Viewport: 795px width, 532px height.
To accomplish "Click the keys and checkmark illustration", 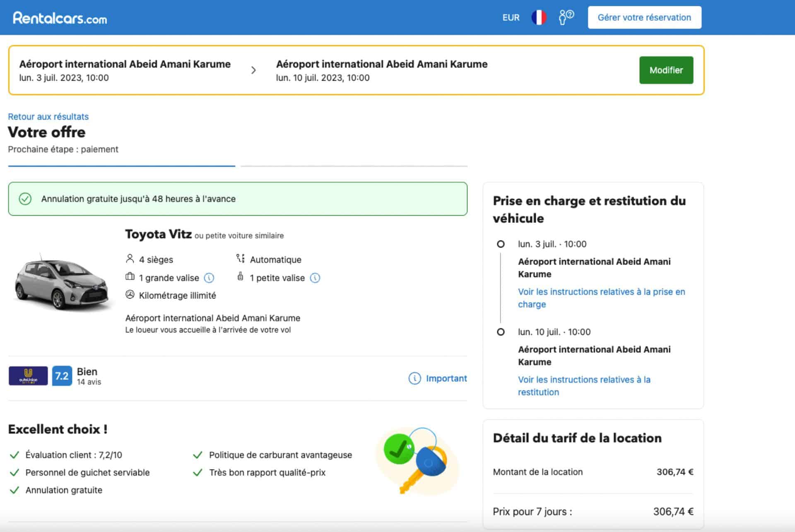I will pyautogui.click(x=417, y=460).
